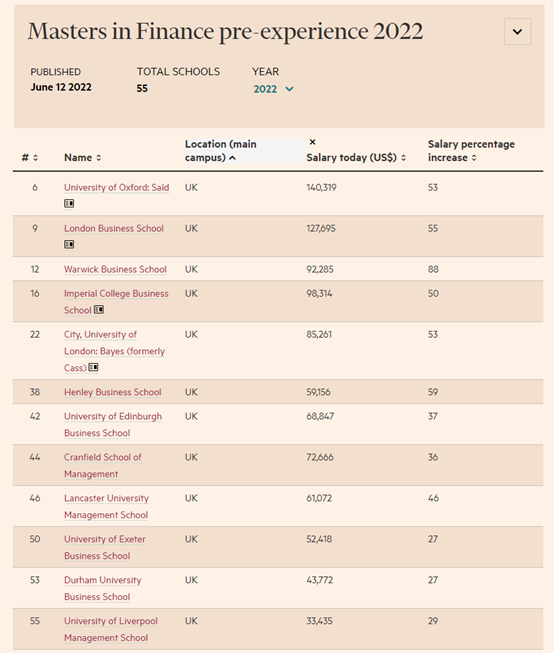Viewport: 554px width, 653px height.
Task: Open University of Liverpool Management School link
Action: pos(111,629)
